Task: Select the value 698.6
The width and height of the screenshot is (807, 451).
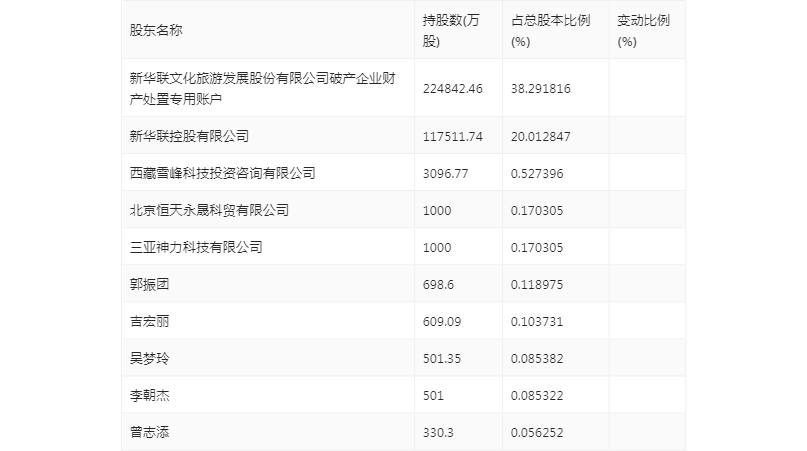Action: pyautogui.click(x=438, y=285)
